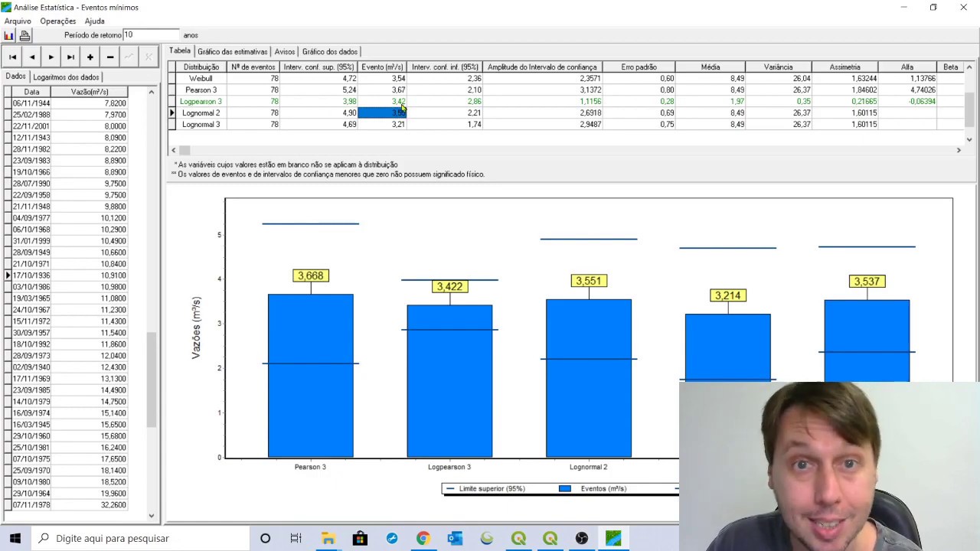This screenshot has height=551, width=980.
Task: Jump to the last record in navigator
Action: (x=70, y=57)
